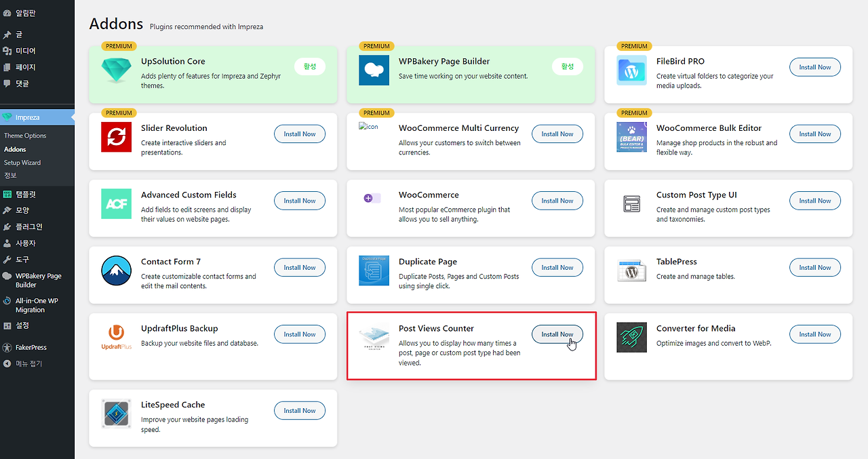Click the All-in-One WP Migration sidebar icon
Screen dimensions: 868x459
(7, 301)
